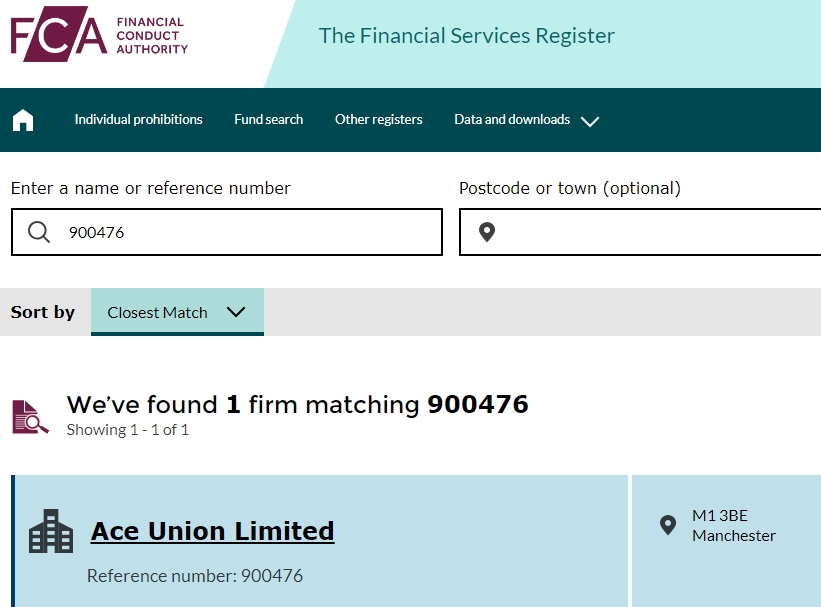Open the Ace Union Limited firm link
Viewport: 821px width, 607px height.
[x=212, y=531]
